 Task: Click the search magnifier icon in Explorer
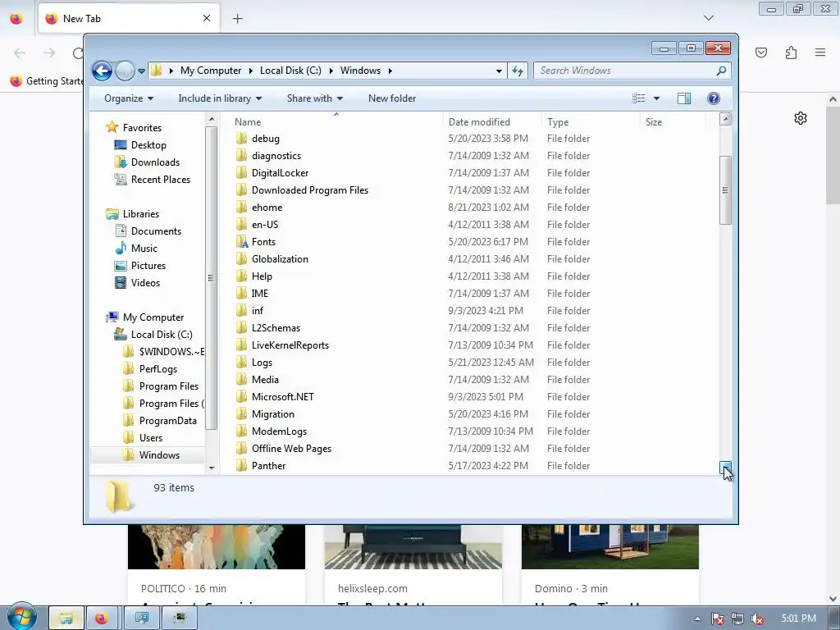pyautogui.click(x=721, y=71)
